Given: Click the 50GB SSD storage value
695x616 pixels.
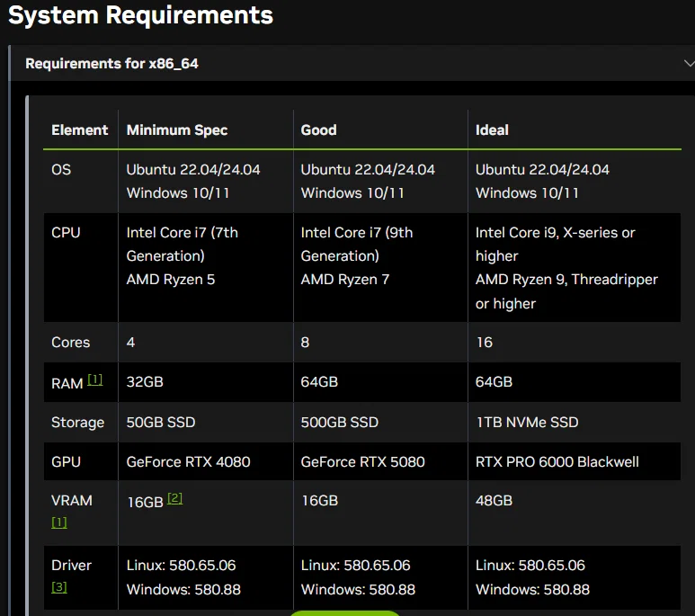Looking at the screenshot, I should 161,422.
